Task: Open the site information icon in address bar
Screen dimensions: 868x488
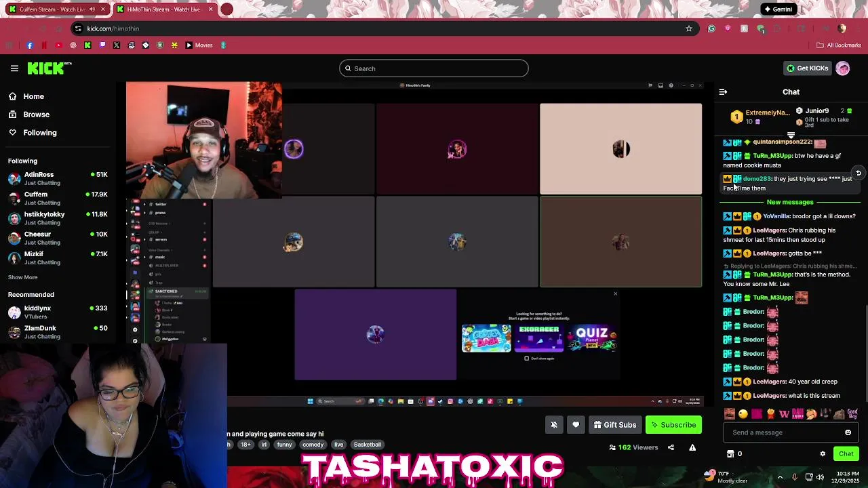Action: [x=78, y=28]
